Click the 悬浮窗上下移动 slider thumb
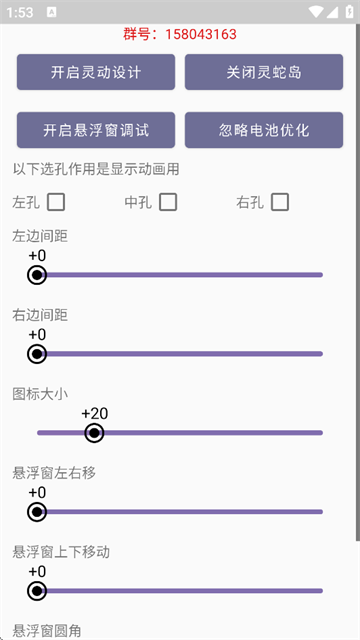Viewport: 360px width, 640px height. click(x=37, y=591)
